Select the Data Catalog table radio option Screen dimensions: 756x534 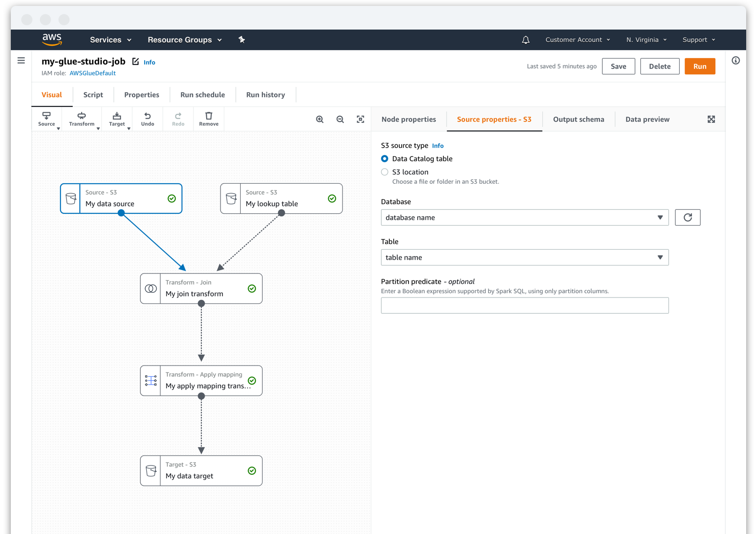tap(385, 159)
